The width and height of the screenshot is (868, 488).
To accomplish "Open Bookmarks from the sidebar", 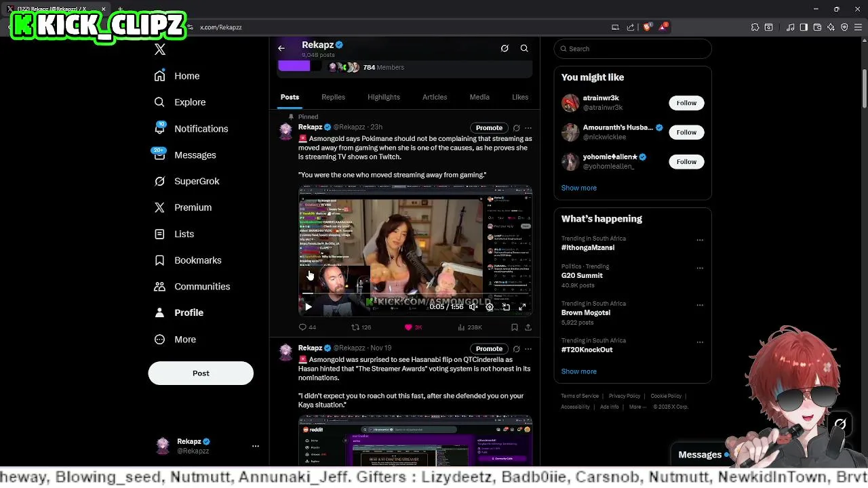I will (188, 260).
